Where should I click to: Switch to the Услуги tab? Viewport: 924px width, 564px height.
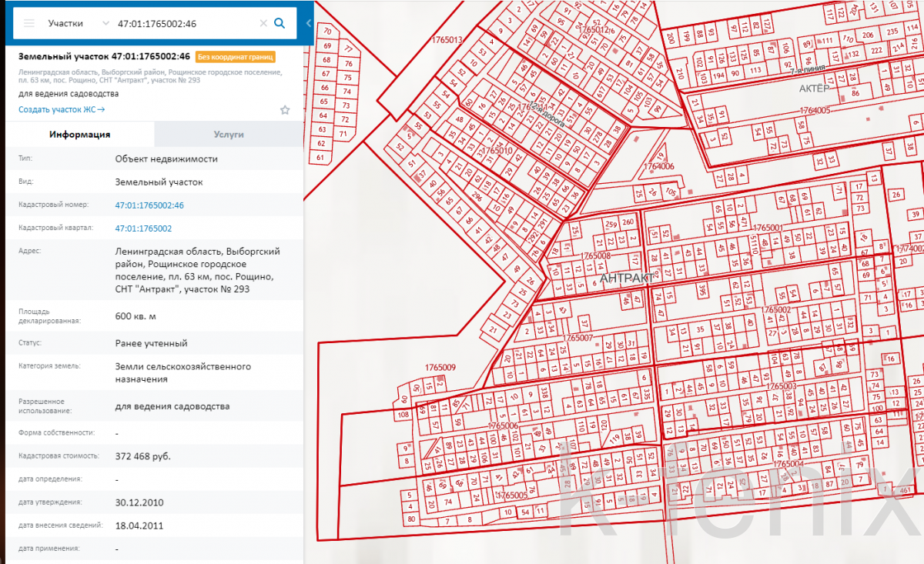coord(229,134)
